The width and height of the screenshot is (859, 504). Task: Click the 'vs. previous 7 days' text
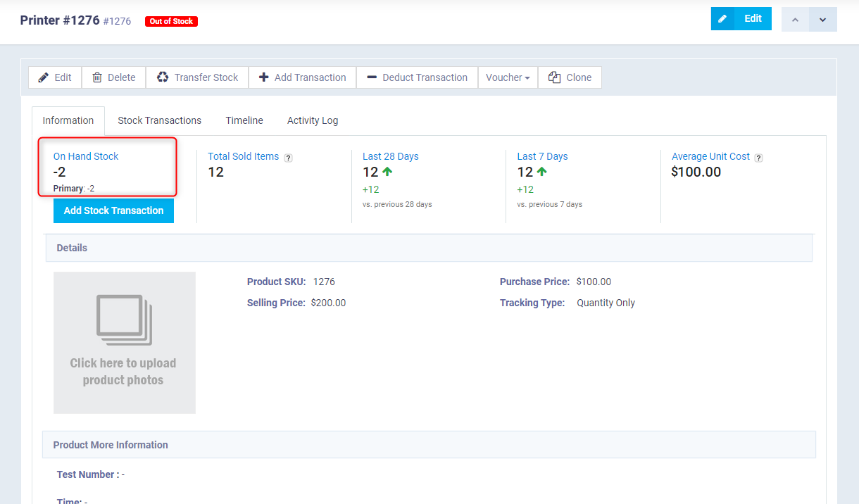[550, 204]
